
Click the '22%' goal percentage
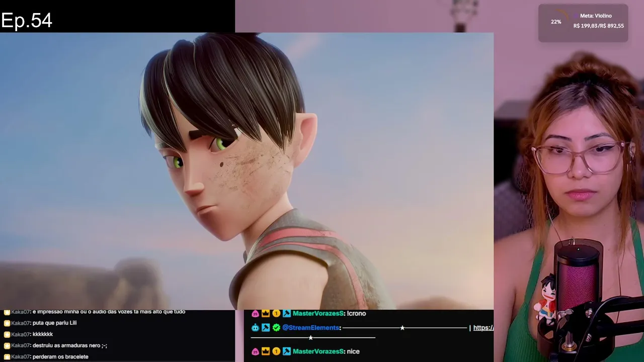[x=556, y=22]
